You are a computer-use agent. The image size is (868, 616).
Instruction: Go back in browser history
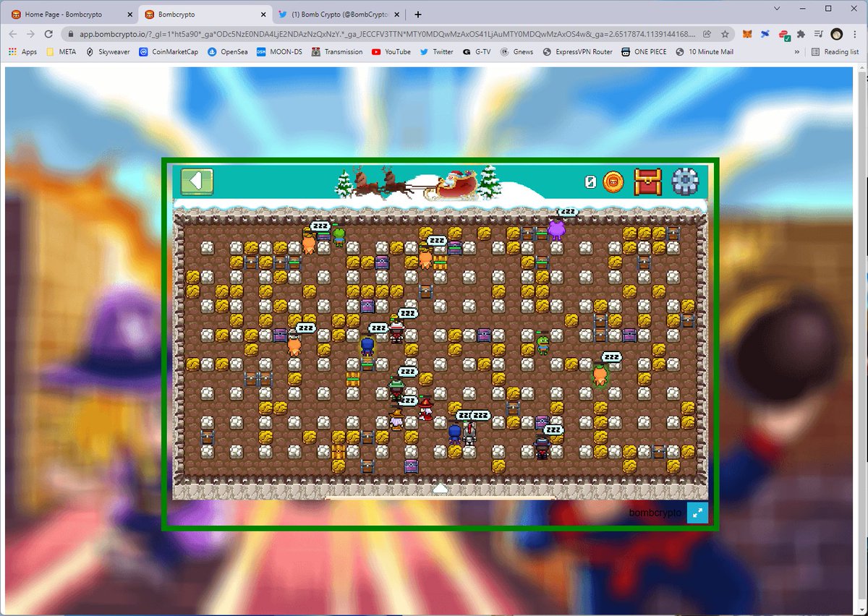coord(13,34)
